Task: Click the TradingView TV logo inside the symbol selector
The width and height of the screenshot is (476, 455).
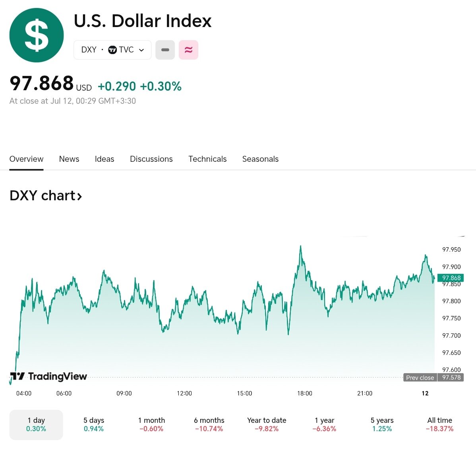Action: click(x=112, y=50)
